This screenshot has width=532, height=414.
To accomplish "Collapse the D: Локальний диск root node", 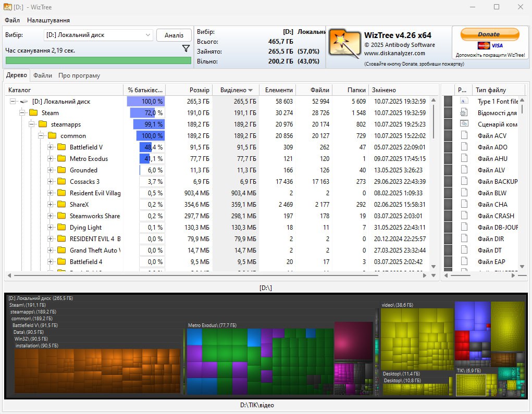I will point(13,102).
